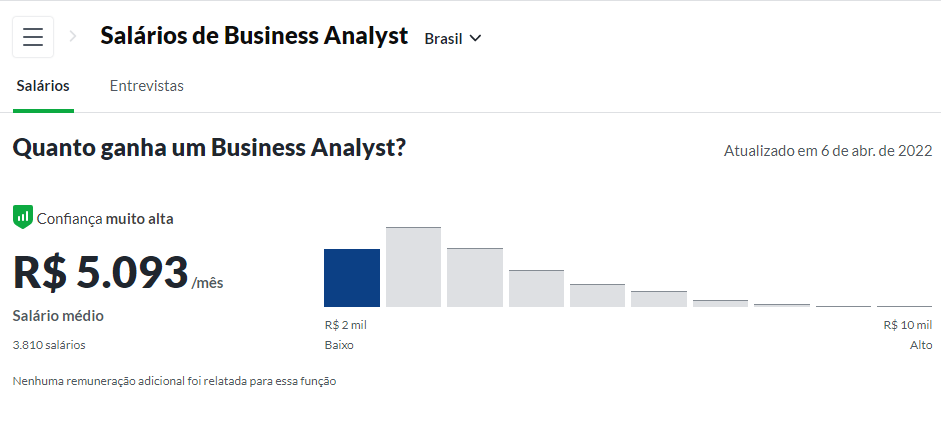Viewport: 941px width, 423px height.
Task: Click the sixth bar in salary histogram
Action: click(659, 299)
